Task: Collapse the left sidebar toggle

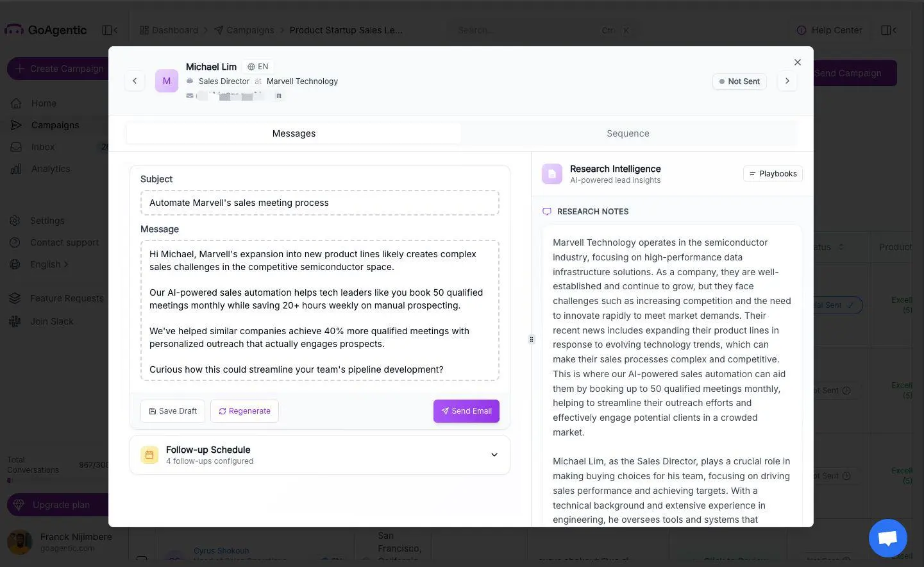Action: click(x=110, y=30)
